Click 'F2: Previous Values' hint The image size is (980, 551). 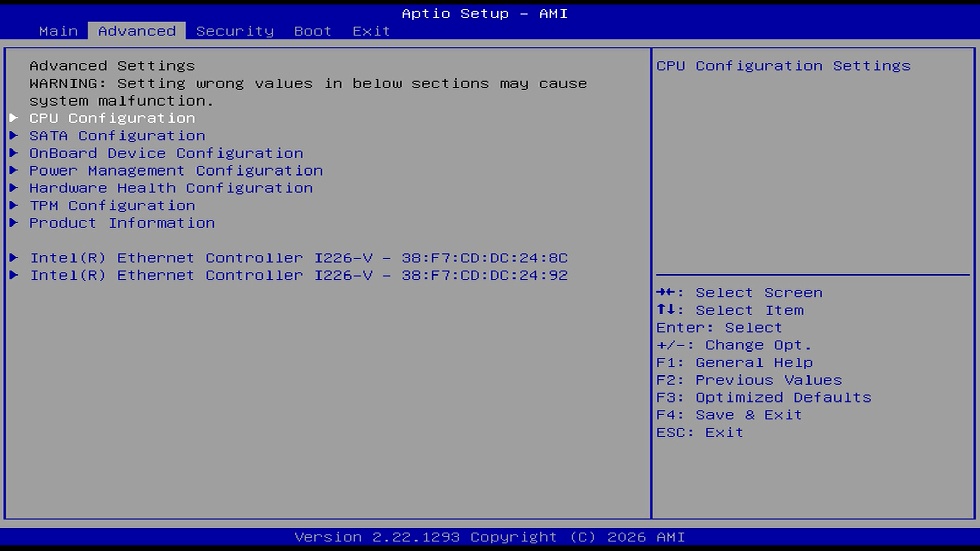click(749, 380)
